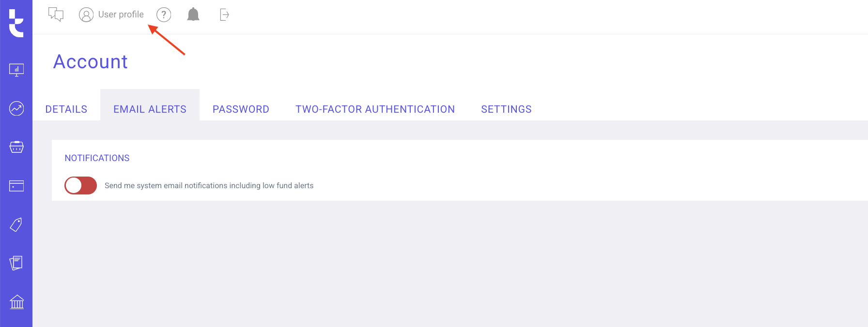Open the chat messages icon
Image resolution: width=868 pixels, height=327 pixels.
(56, 15)
